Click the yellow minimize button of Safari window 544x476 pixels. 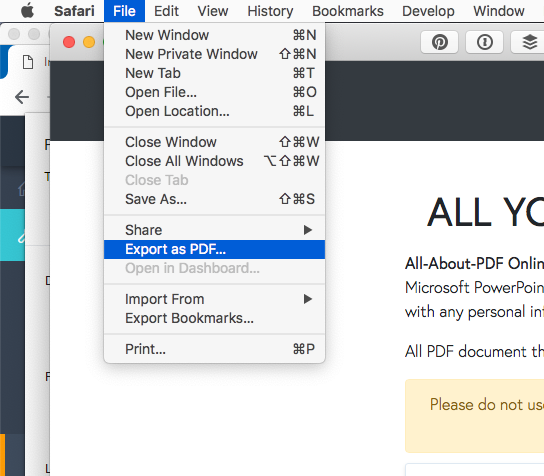click(x=89, y=42)
